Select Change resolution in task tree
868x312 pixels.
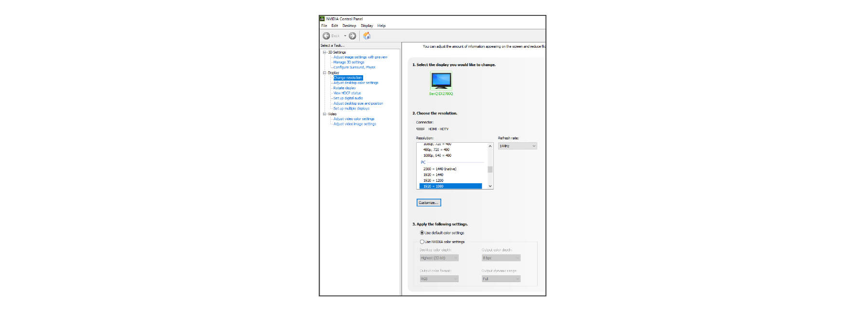click(x=348, y=78)
